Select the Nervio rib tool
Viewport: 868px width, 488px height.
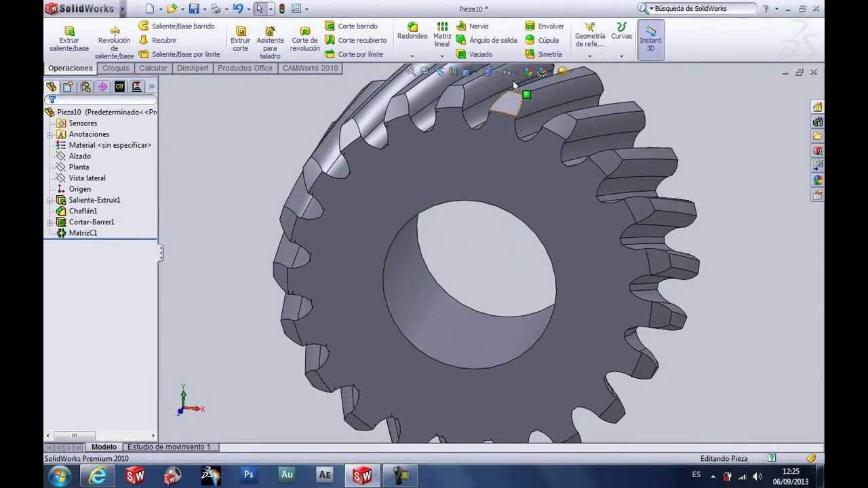(472, 26)
